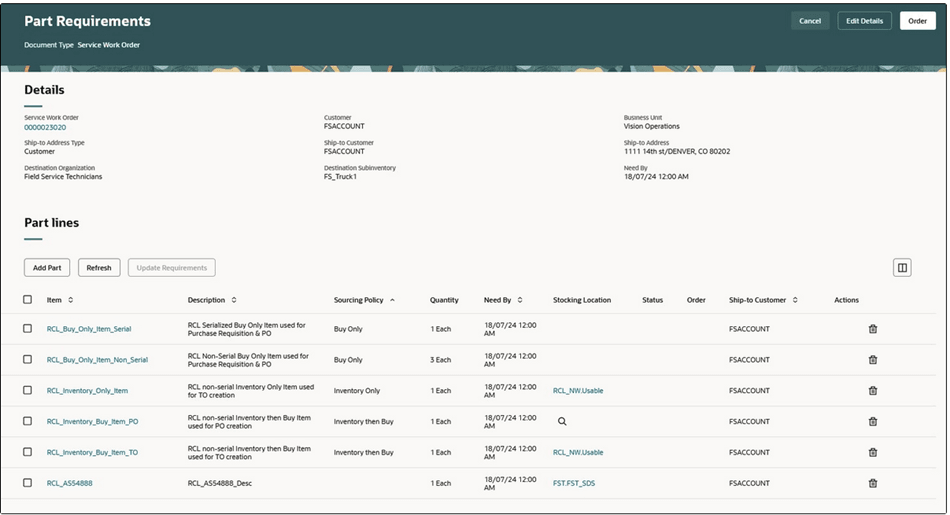Click the Field Service Technicians value
Image resolution: width=950 pixels, height=515 pixels.
click(x=63, y=177)
